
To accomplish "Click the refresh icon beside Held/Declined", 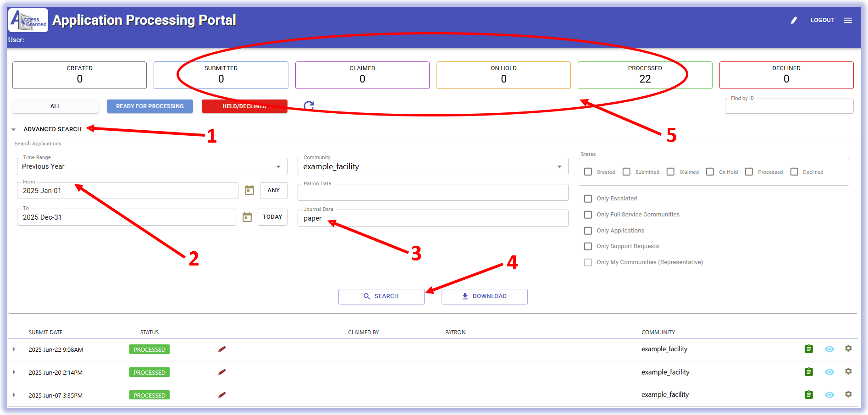I will pyautogui.click(x=309, y=106).
